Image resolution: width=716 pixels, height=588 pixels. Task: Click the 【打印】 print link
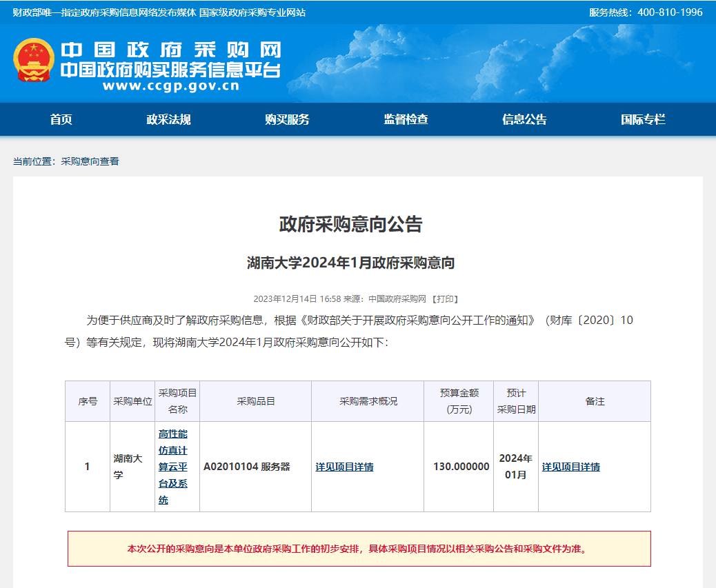[x=445, y=299]
